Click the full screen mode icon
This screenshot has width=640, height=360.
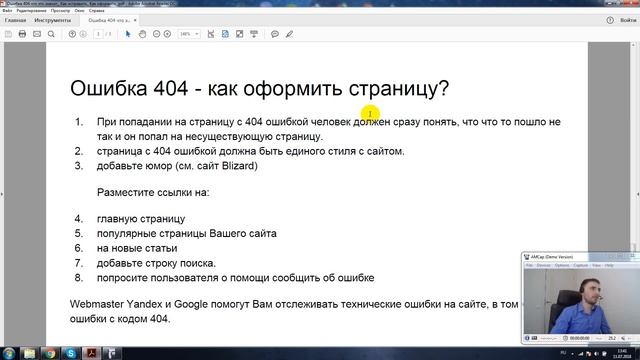click(240, 34)
